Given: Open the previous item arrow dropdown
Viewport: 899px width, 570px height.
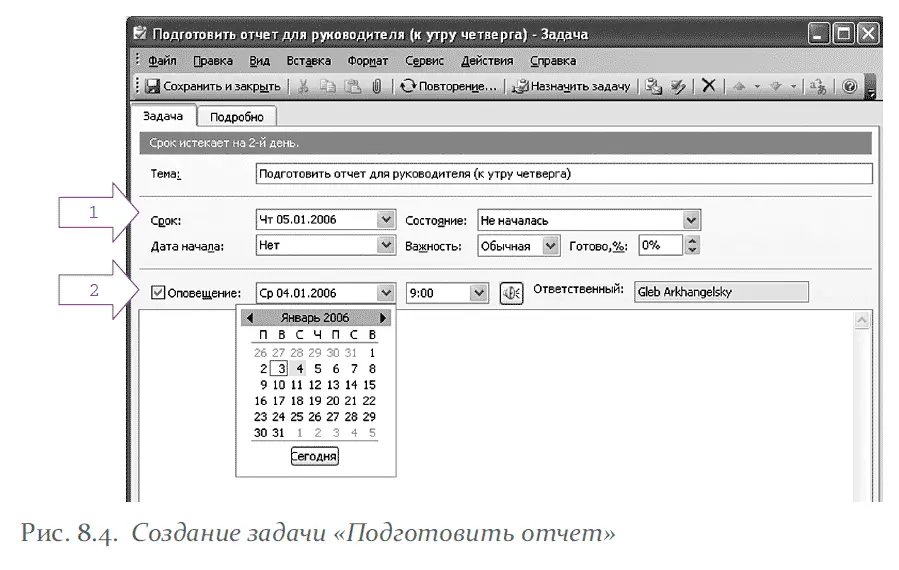Looking at the screenshot, I should click(x=757, y=87).
